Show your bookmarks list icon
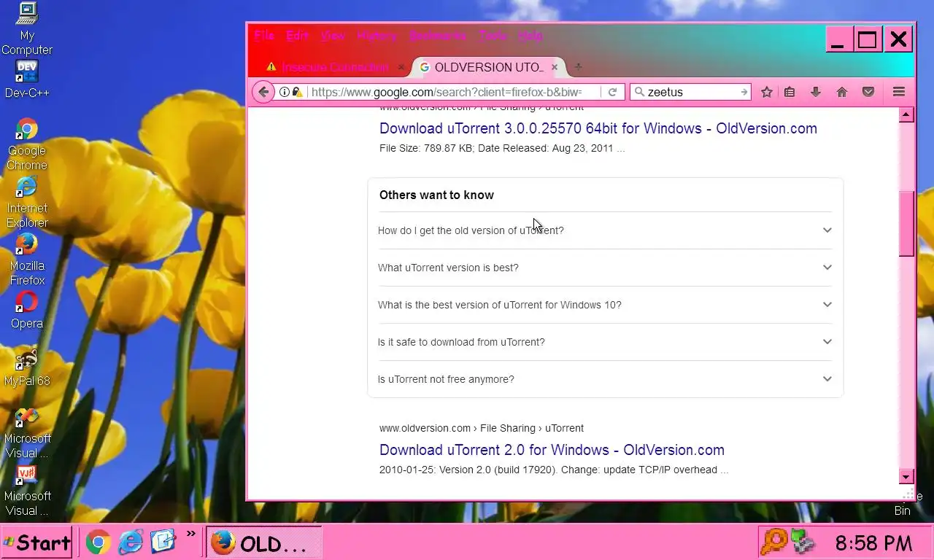 click(790, 92)
